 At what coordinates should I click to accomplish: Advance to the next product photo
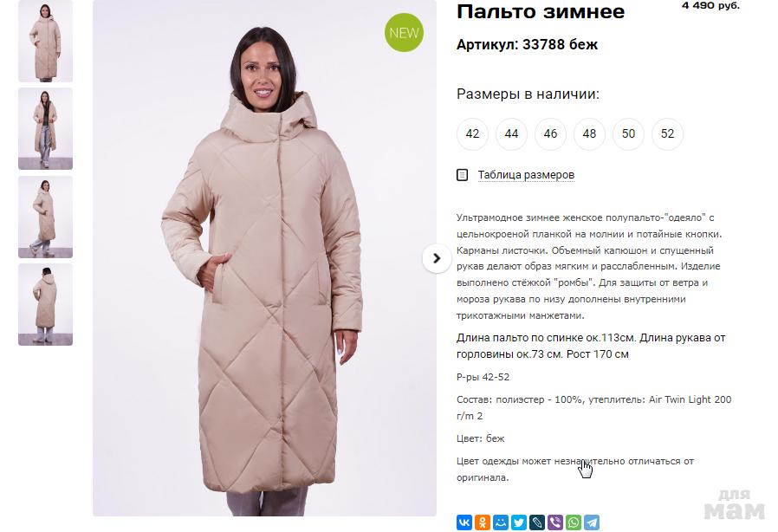[436, 258]
